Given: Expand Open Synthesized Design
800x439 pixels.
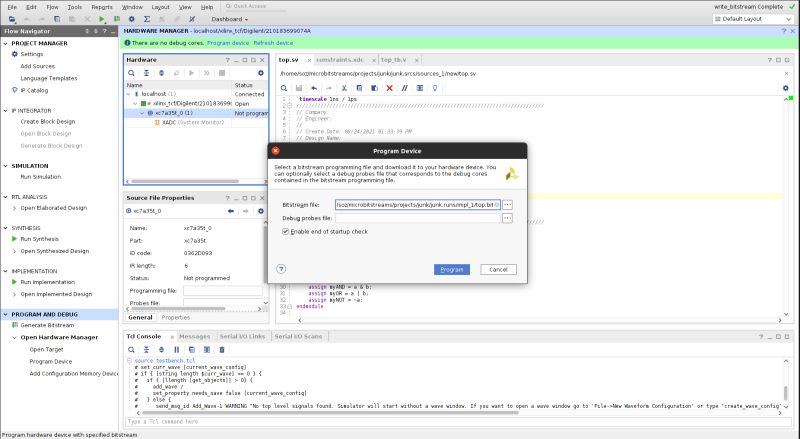Looking at the screenshot, I should click(x=14, y=251).
